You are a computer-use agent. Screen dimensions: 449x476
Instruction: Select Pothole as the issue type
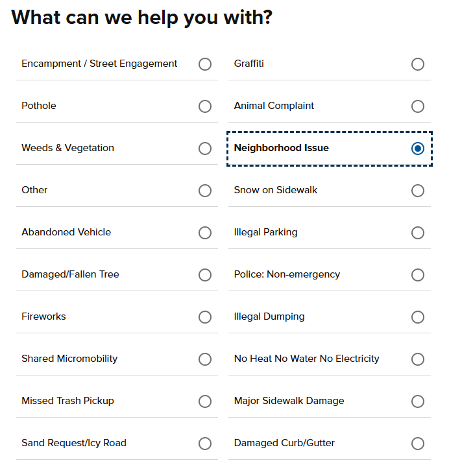(205, 106)
